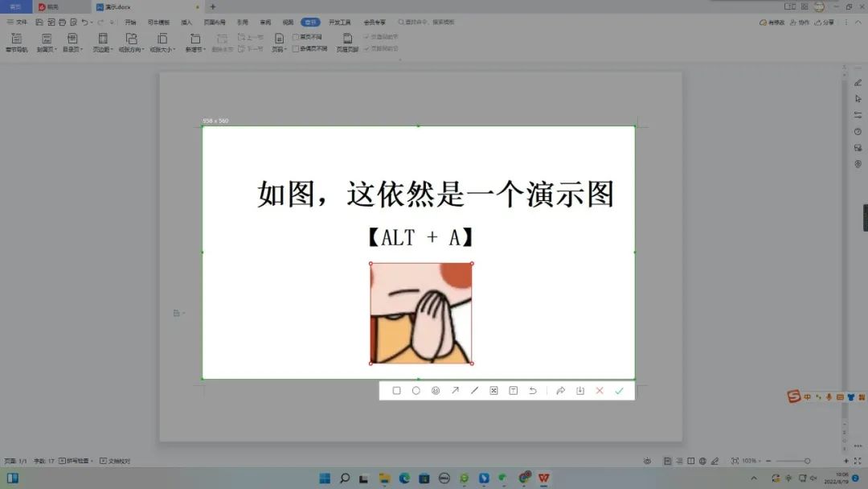
Task: Select the text annotation tool
Action: [x=513, y=390]
